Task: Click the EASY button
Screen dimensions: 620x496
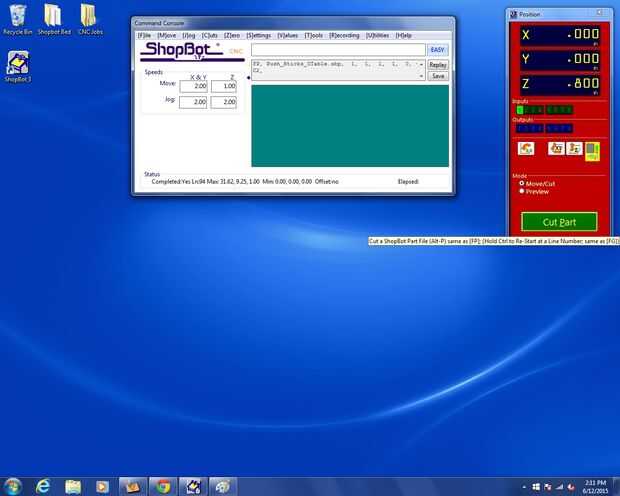Action: (x=437, y=50)
